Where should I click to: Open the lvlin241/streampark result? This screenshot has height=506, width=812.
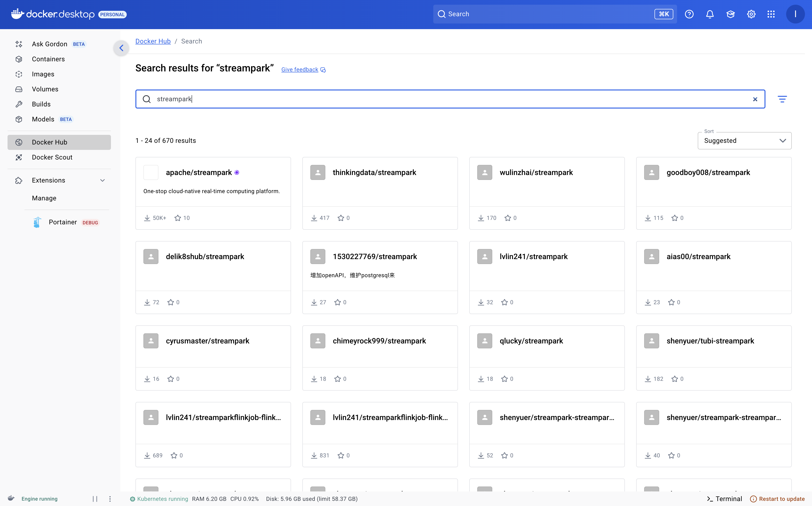547,277
